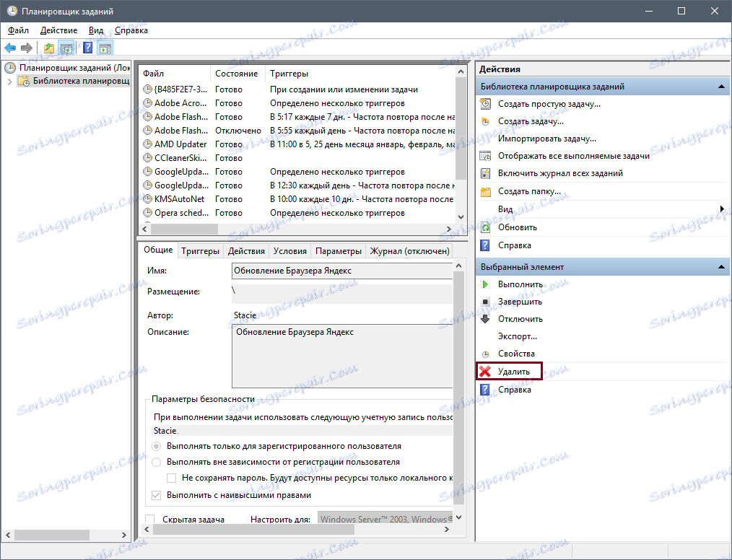Click the enable all tasks history icon
Viewport: 732px width, 560px height.
(486, 174)
